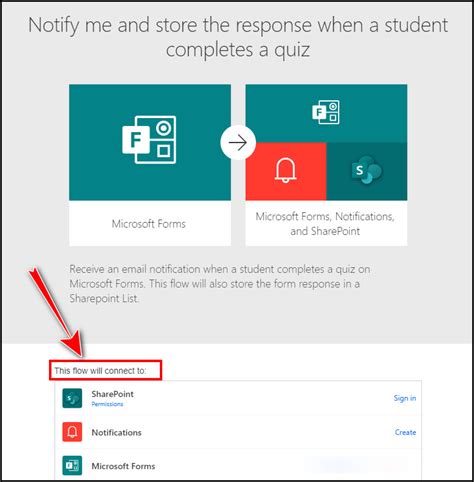Open SharePoint Permissions link
This screenshot has width=474, height=482.
pos(107,404)
